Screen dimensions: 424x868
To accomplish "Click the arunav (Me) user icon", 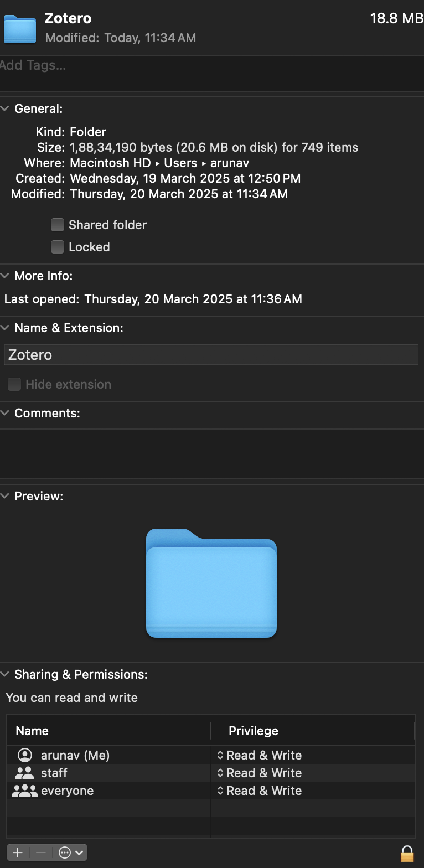I will pyautogui.click(x=24, y=755).
